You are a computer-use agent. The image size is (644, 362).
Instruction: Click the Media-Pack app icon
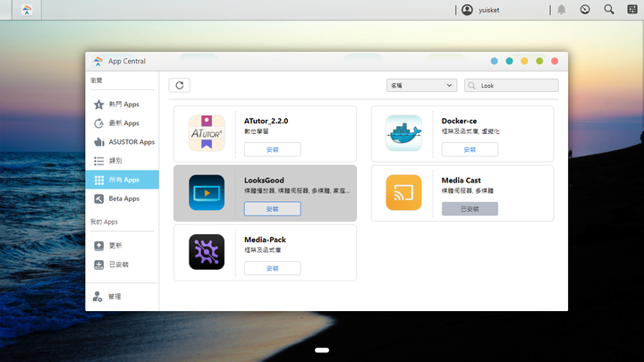click(207, 252)
